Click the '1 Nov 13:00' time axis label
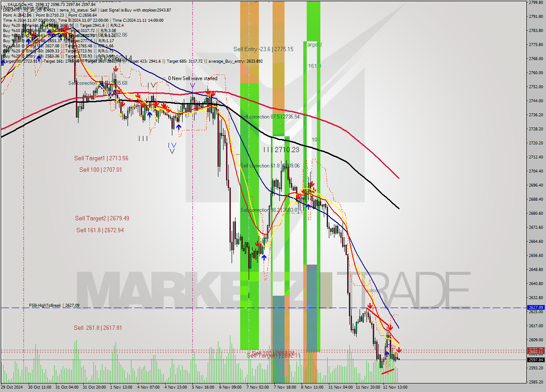This screenshot has height=392, width=546. (x=122, y=387)
